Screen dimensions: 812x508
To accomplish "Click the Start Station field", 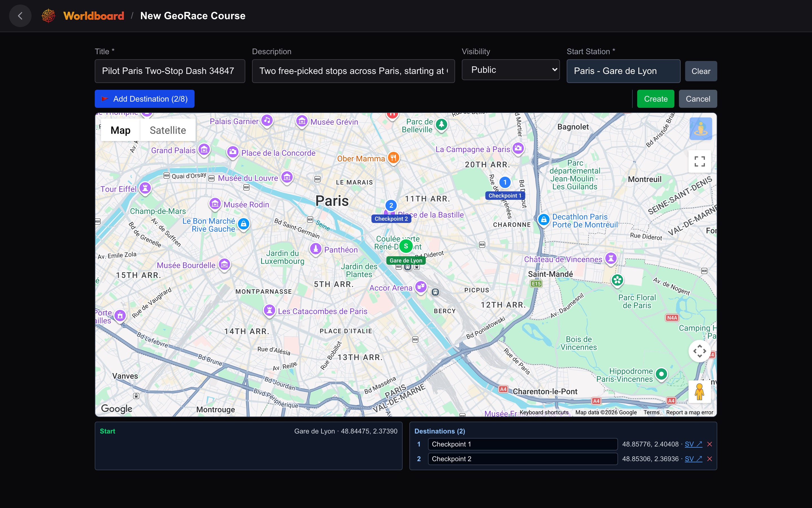I will coord(623,71).
